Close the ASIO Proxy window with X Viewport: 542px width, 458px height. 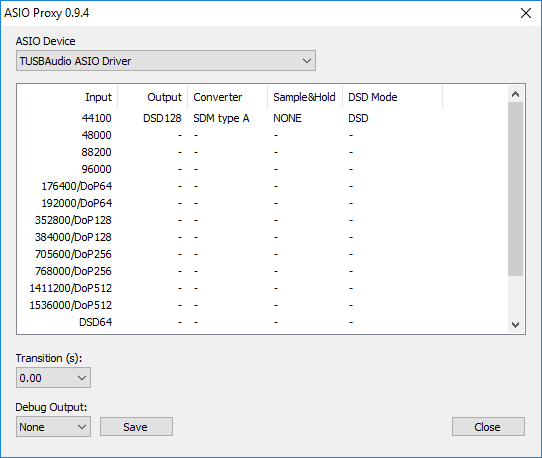point(526,13)
